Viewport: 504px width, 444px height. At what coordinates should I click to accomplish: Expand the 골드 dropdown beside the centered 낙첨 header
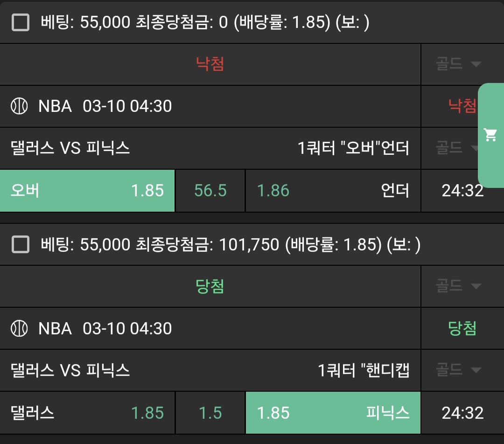click(x=458, y=64)
